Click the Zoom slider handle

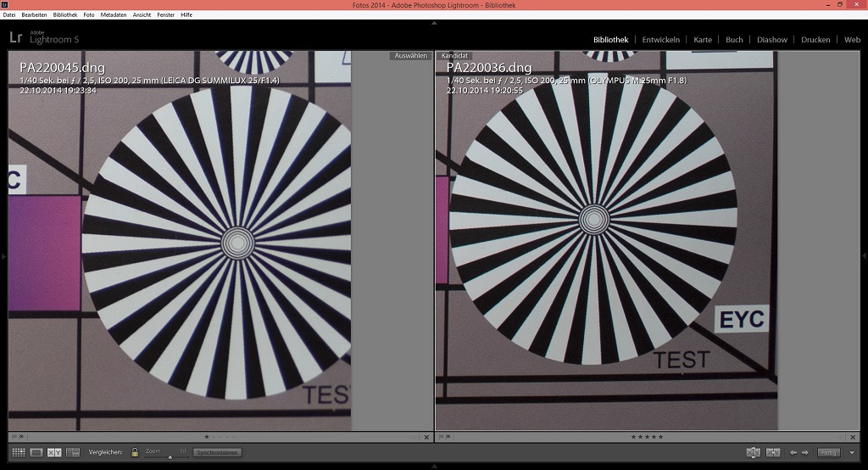coord(169,456)
